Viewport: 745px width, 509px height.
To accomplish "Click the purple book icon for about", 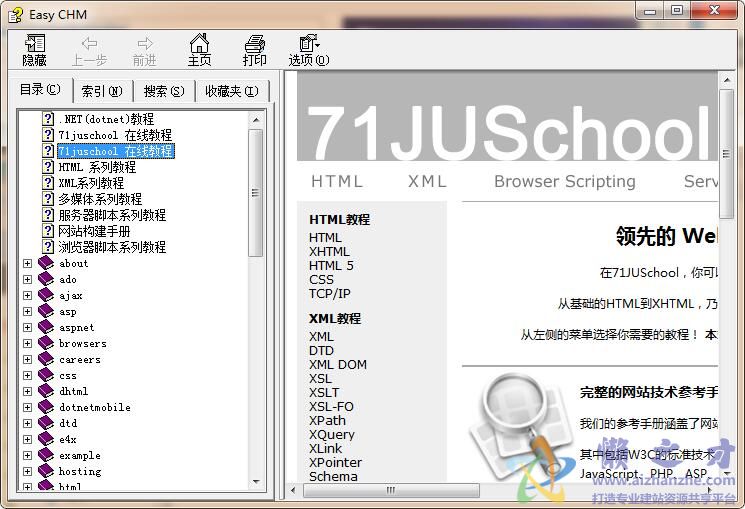I will pos(46,263).
